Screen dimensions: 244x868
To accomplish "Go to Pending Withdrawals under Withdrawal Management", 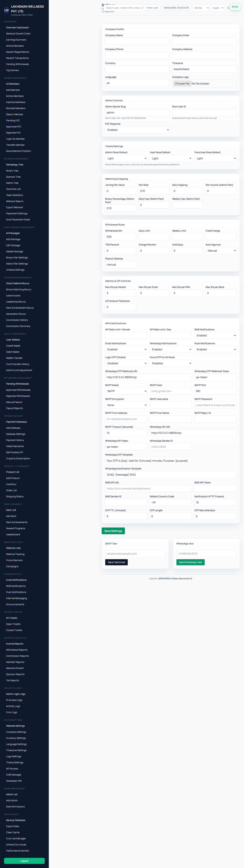I will (17, 384).
